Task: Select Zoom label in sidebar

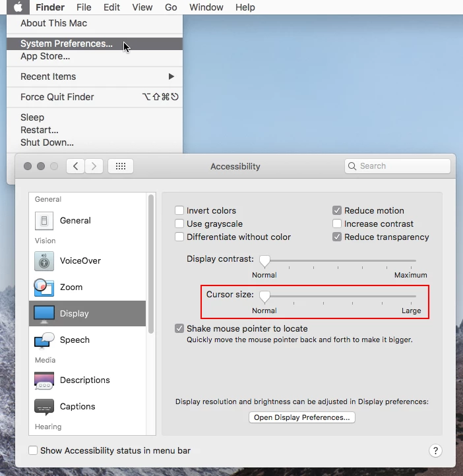Action: [71, 287]
